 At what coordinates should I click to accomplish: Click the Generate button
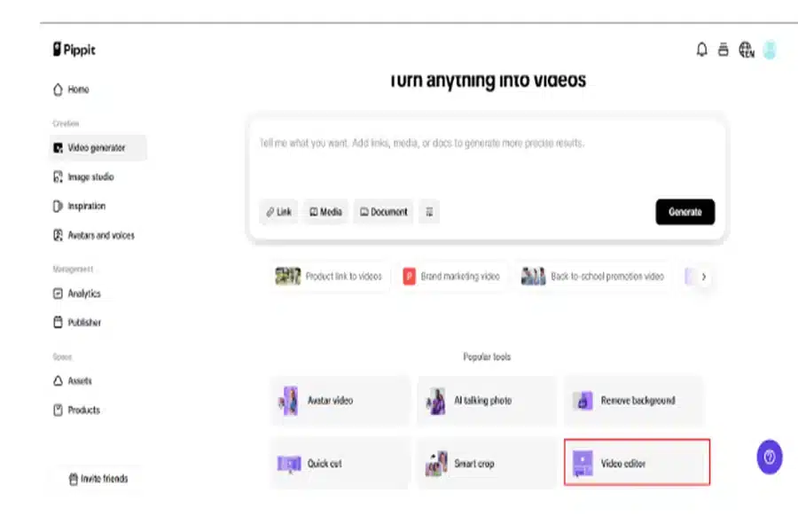pyautogui.click(x=685, y=212)
